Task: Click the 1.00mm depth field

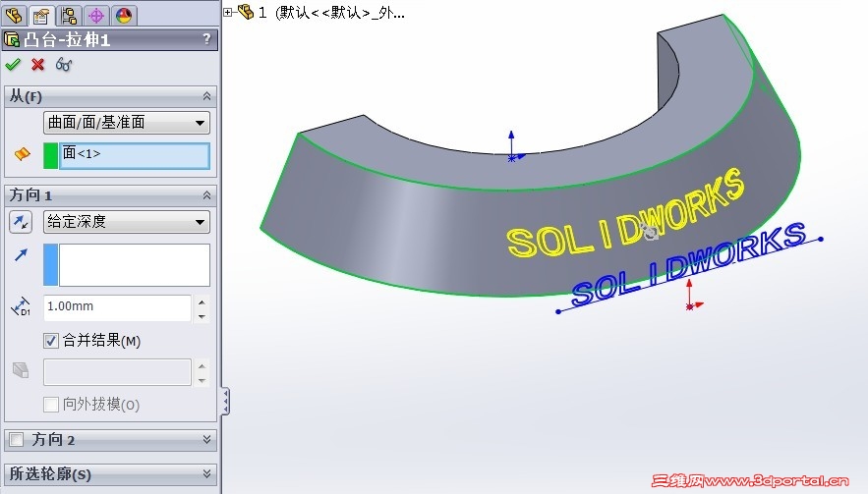Action: [117, 307]
